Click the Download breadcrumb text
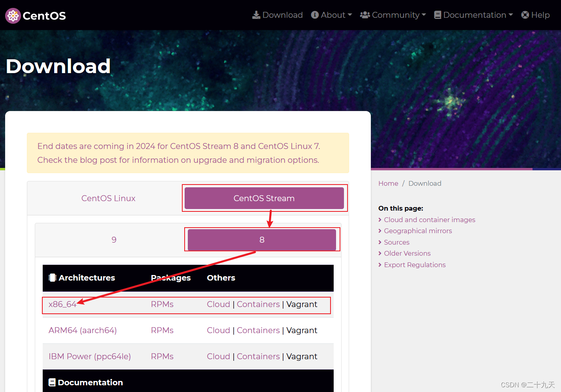 pyautogui.click(x=425, y=183)
